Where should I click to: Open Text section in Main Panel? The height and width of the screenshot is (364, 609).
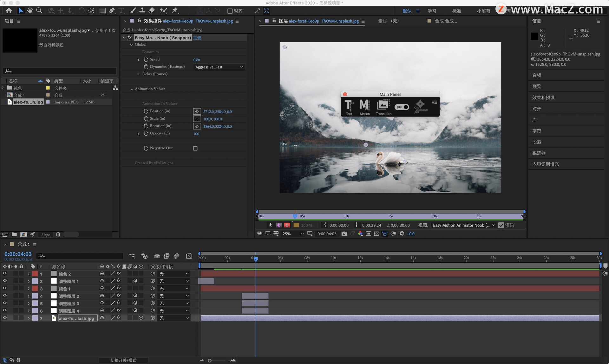pyautogui.click(x=349, y=107)
